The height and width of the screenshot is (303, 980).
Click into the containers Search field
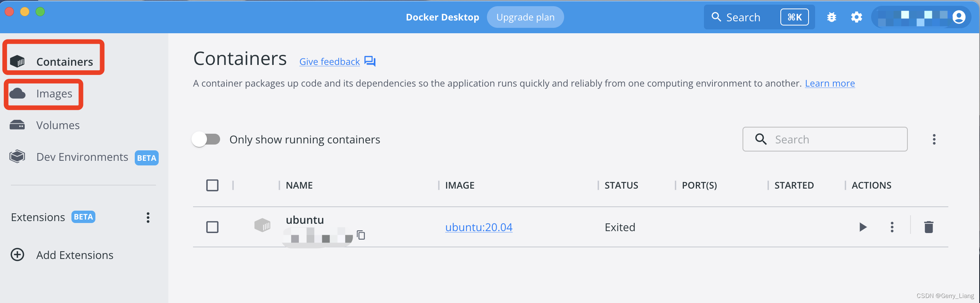[825, 139]
